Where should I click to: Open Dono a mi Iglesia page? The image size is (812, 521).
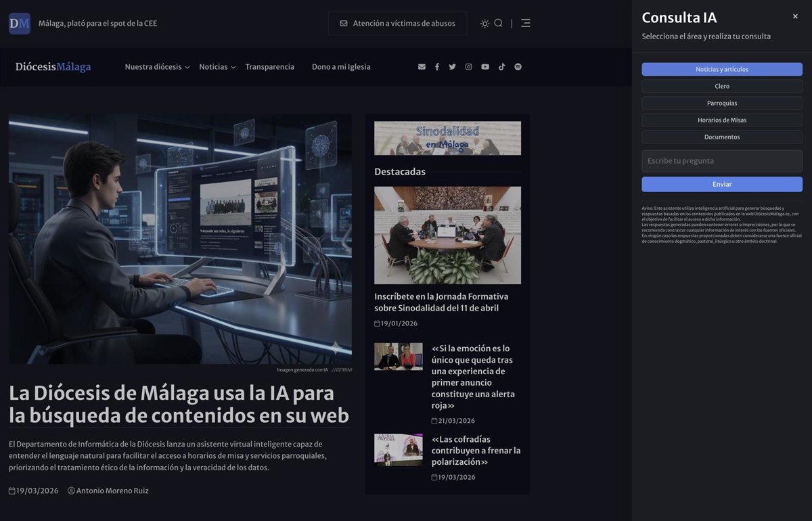tap(341, 67)
